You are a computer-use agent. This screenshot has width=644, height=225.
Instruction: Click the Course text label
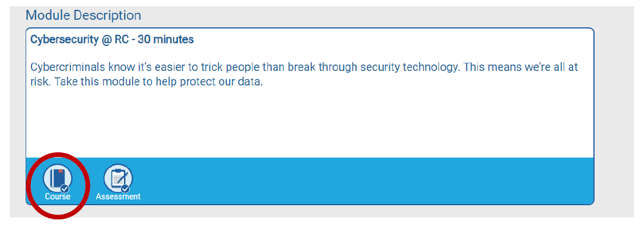click(x=58, y=197)
